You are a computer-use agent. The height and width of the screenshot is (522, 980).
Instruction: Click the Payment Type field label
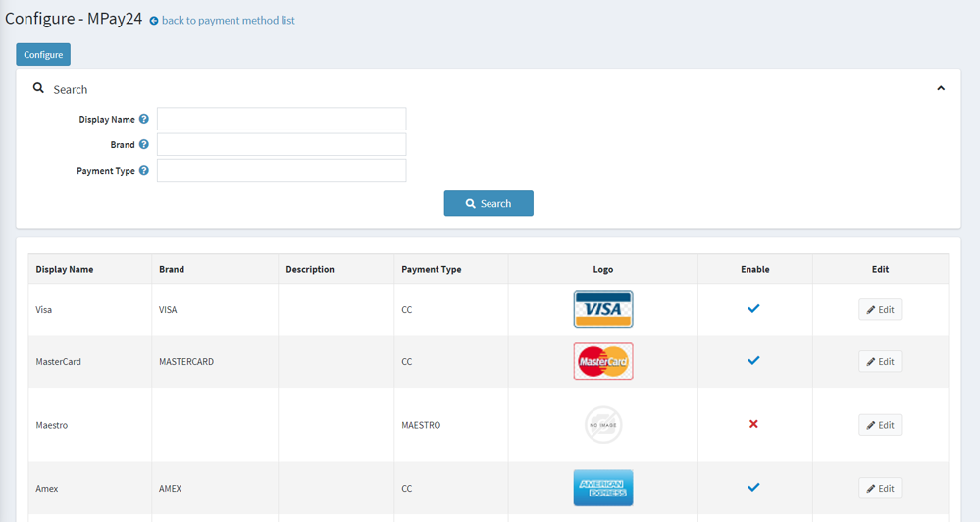(x=106, y=170)
